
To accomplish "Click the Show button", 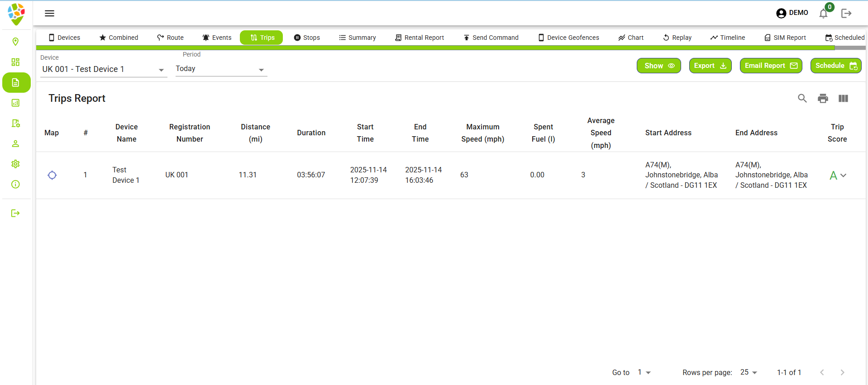I will pyautogui.click(x=658, y=66).
